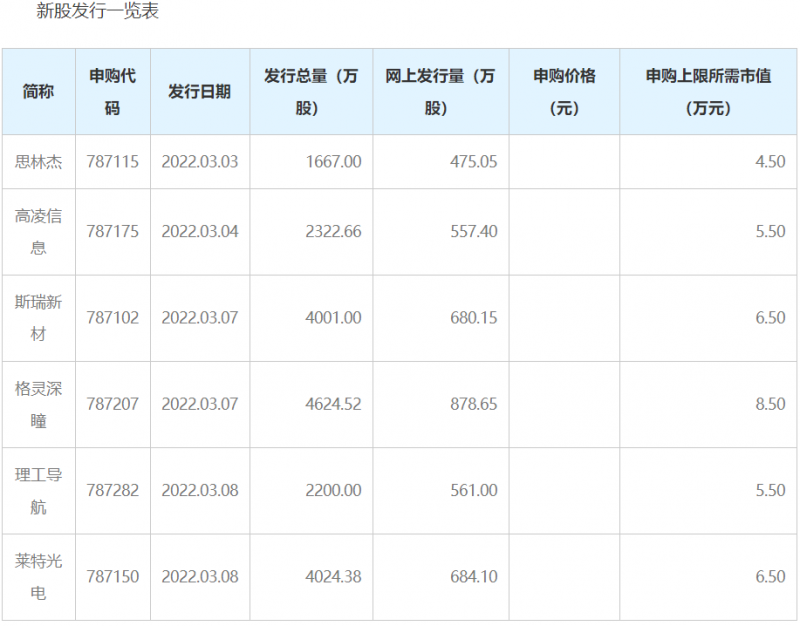
Task: Click online issuance value 475.05
Action: 473,162
